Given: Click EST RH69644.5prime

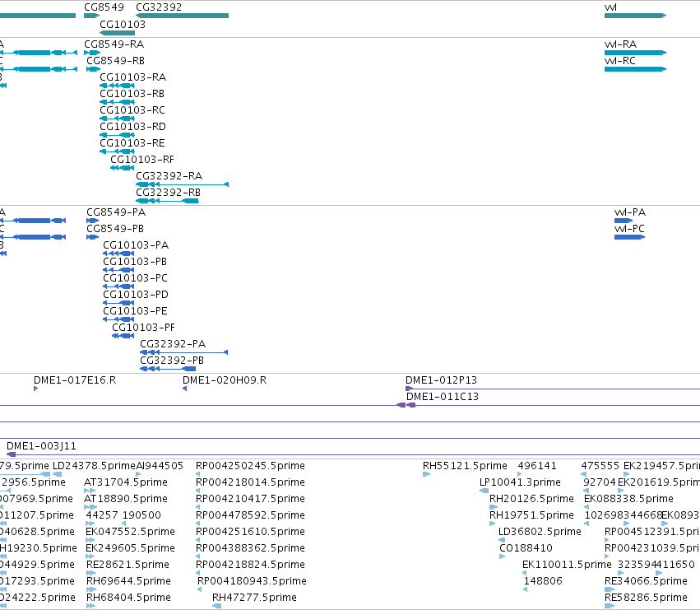Looking at the screenshot, I should pyautogui.click(x=128, y=581).
